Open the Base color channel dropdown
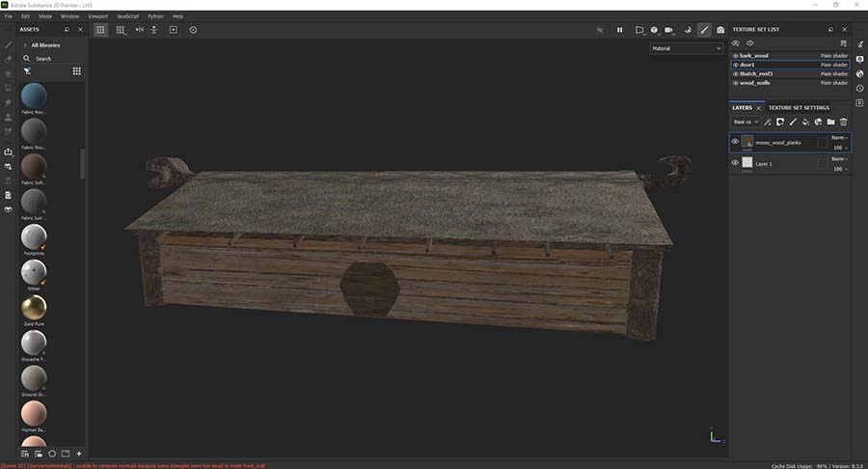868x469 pixels. coord(746,122)
